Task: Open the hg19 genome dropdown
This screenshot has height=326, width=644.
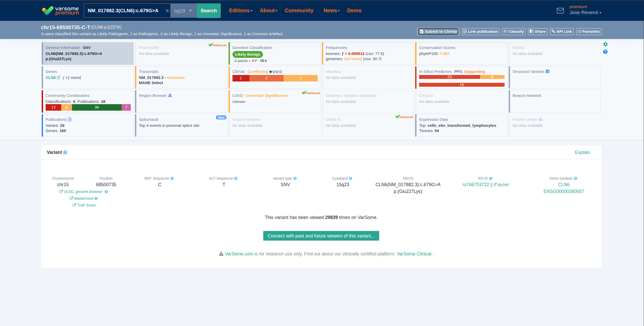Action: [x=183, y=11]
